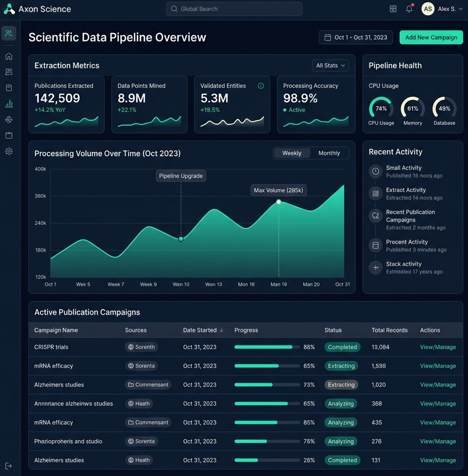Open the network nodes icon in sidebar
Screen dimensions: 468x476
[9, 120]
